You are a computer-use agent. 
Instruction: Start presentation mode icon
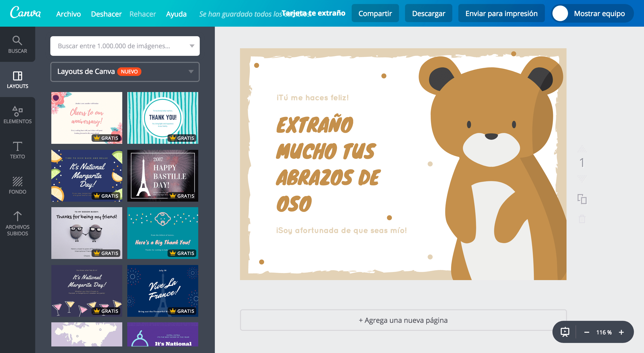click(565, 332)
